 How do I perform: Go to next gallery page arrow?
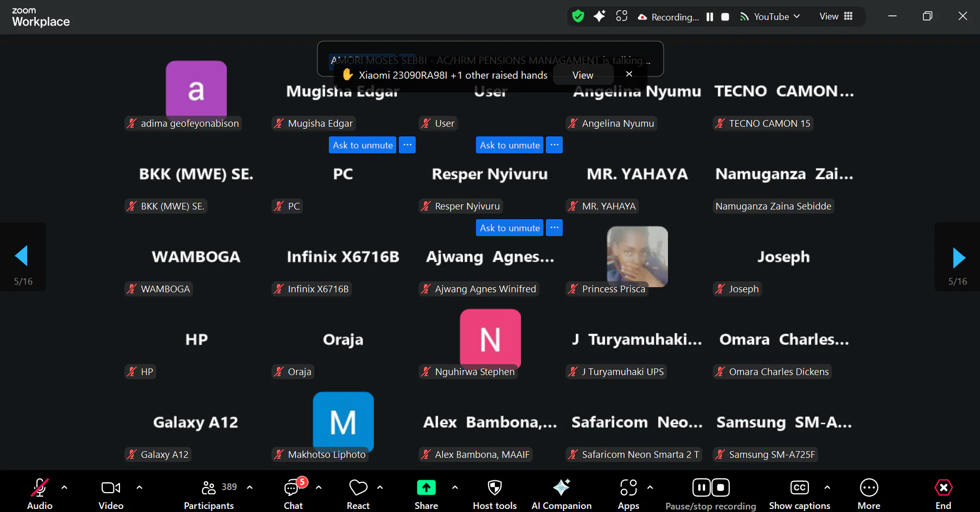959,257
